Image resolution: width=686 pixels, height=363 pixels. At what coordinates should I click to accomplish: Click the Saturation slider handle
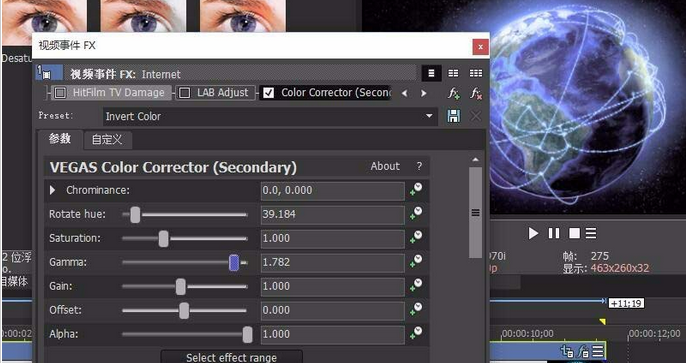(x=164, y=238)
